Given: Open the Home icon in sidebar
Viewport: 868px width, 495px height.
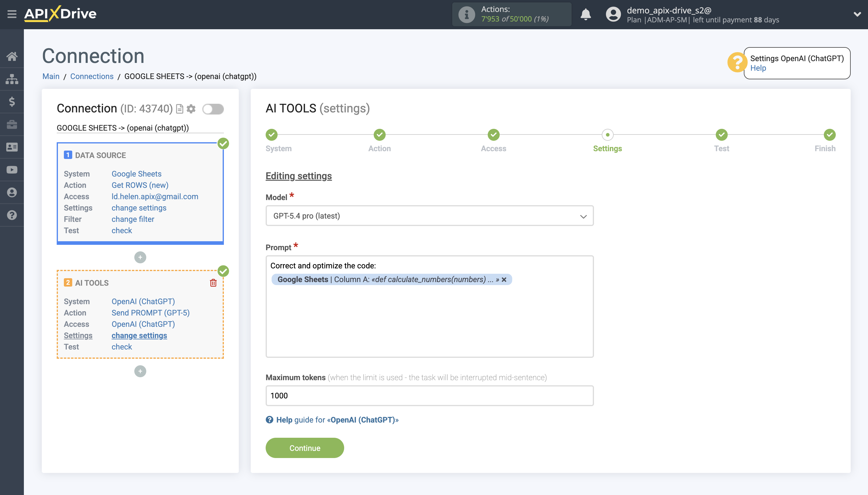Looking at the screenshot, I should coord(12,56).
